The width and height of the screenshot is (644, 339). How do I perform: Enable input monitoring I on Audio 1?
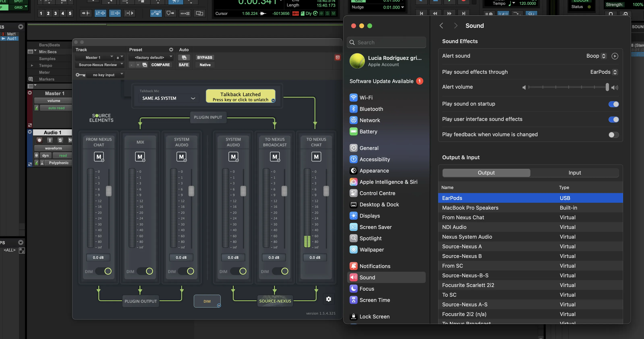click(x=50, y=140)
